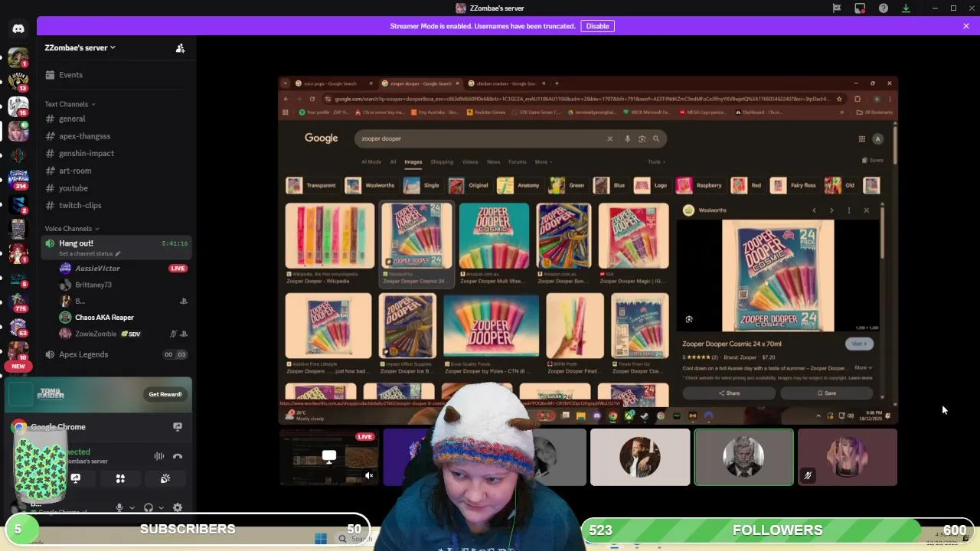
Task: Clear the zooper dooper search query X
Action: (609, 139)
